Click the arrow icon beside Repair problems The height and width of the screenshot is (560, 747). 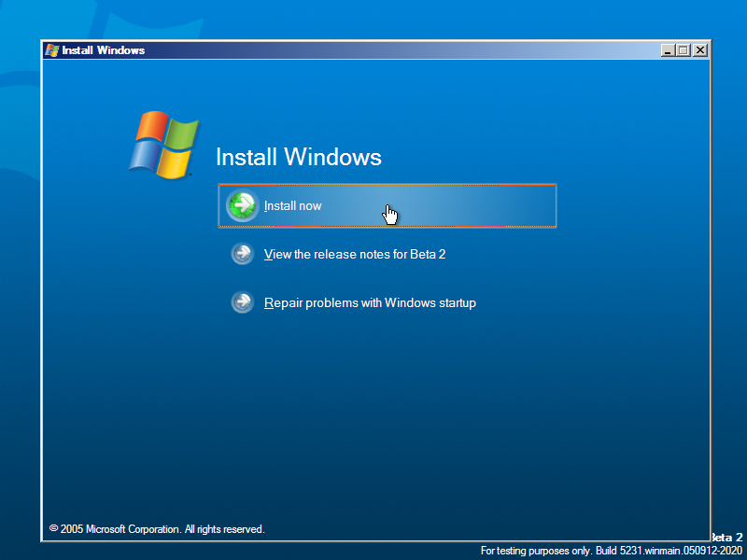pos(243,302)
